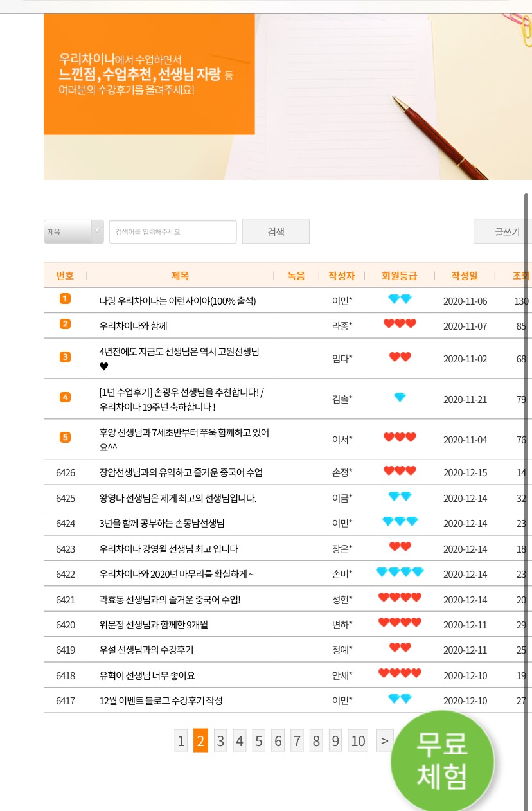
Task: Click the 작성자 column header
Action: click(x=342, y=276)
